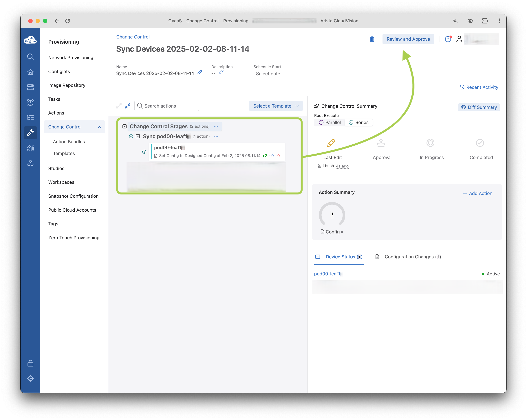Collapse Change Control sidebar menu chevron
Image resolution: width=527 pixels, height=420 pixels.
point(100,127)
